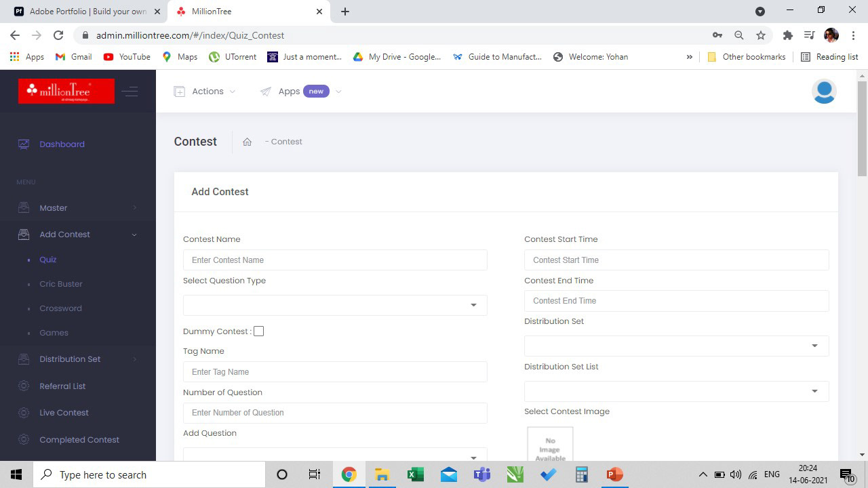Click the No Image Available thumbnail
868x488 pixels.
tap(550, 444)
